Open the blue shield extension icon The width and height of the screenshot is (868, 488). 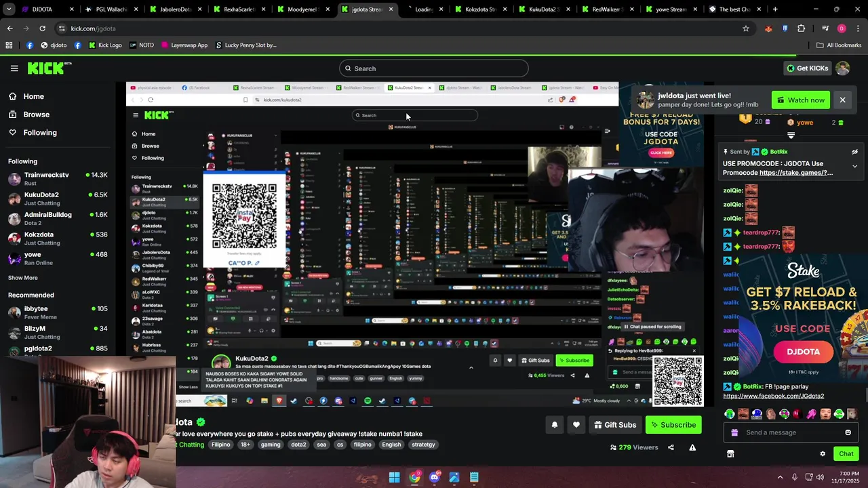(785, 28)
